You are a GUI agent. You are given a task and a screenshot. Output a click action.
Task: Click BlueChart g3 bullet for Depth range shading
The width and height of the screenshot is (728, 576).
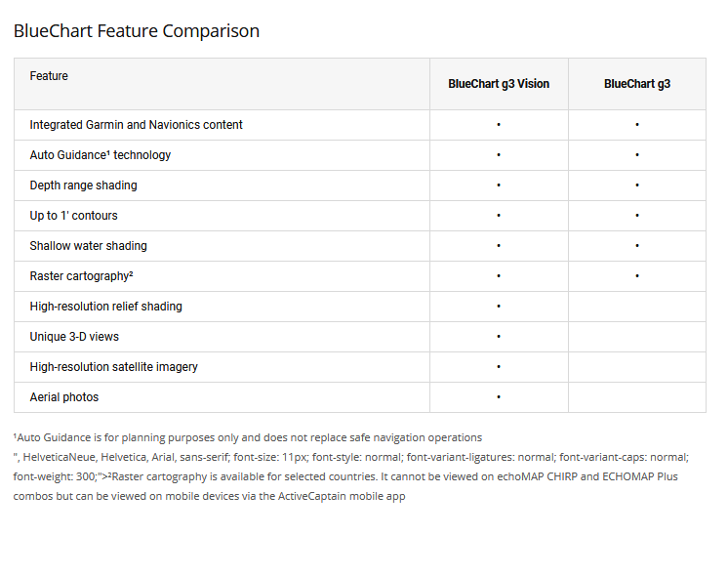[637, 185]
